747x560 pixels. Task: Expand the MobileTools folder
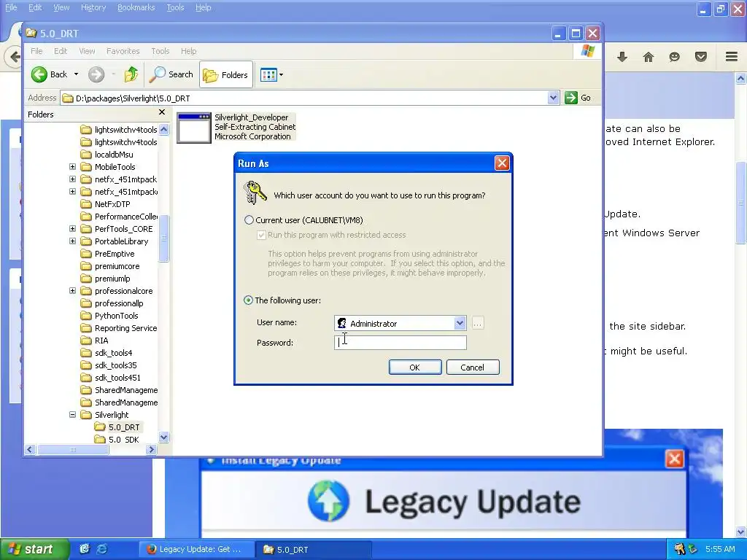click(x=72, y=167)
